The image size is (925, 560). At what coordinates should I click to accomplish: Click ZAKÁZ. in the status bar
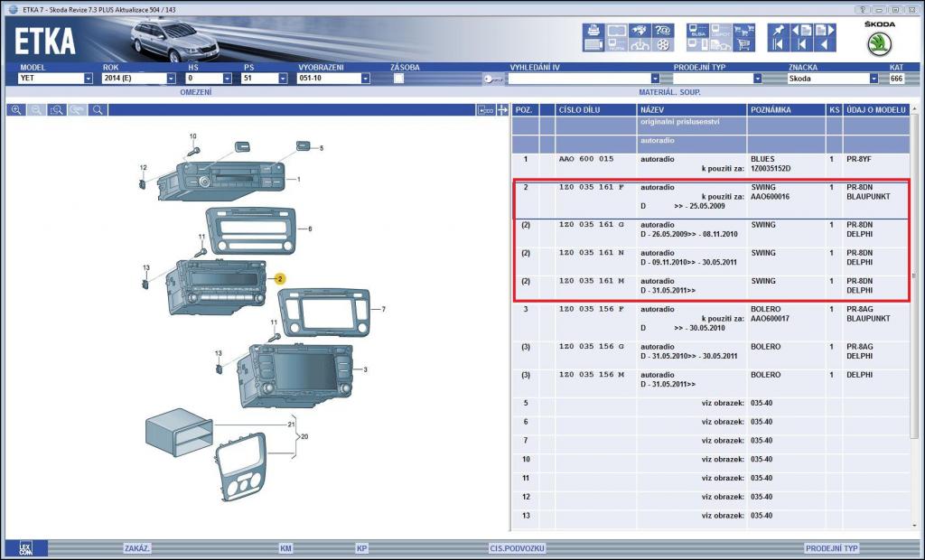pos(137,548)
